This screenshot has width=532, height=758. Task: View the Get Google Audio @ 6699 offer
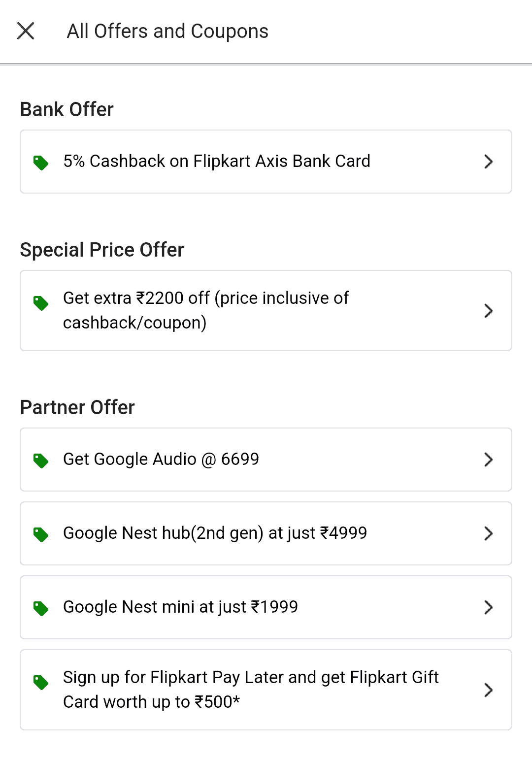pos(161,460)
